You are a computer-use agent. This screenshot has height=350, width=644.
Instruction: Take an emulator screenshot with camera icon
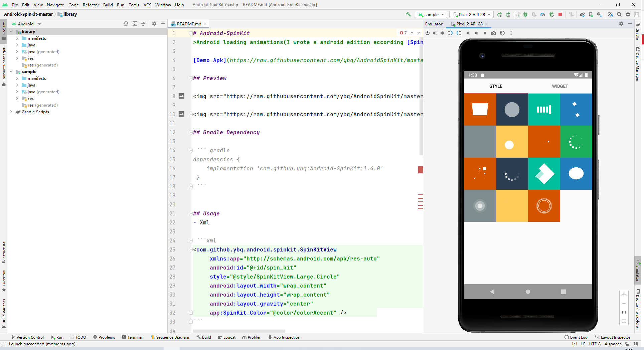(493, 33)
